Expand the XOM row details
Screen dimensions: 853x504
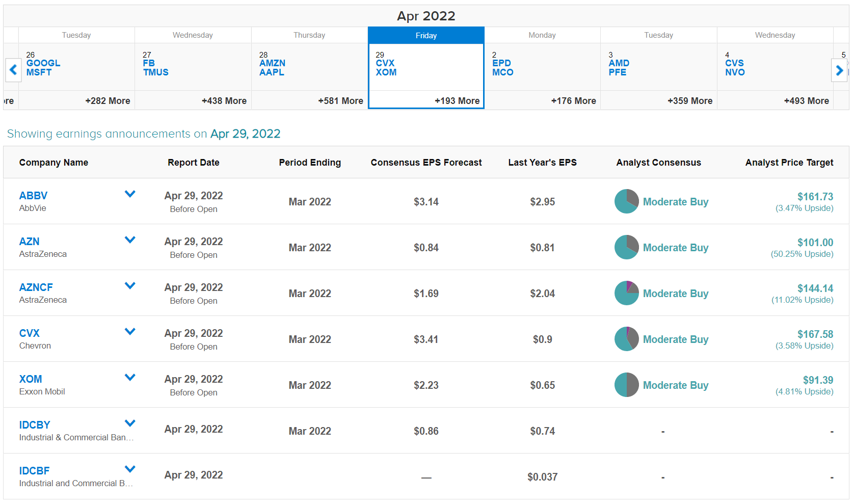pos(130,377)
